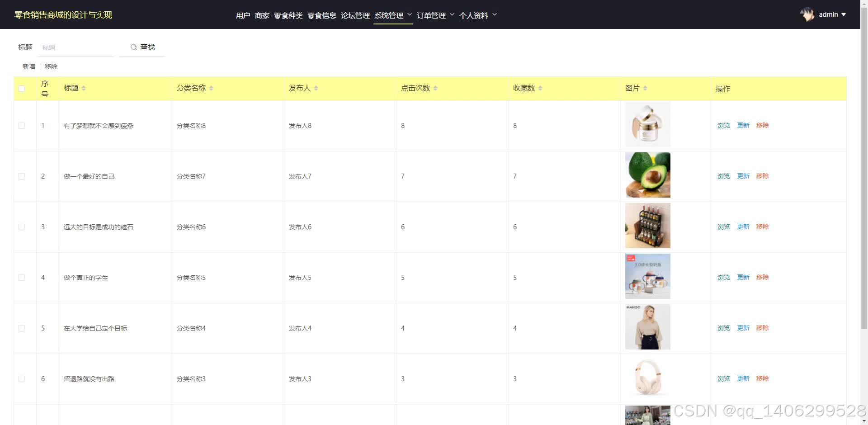This screenshot has height=425, width=868.
Task: Open the 用户 menu item
Action: pyautogui.click(x=243, y=15)
